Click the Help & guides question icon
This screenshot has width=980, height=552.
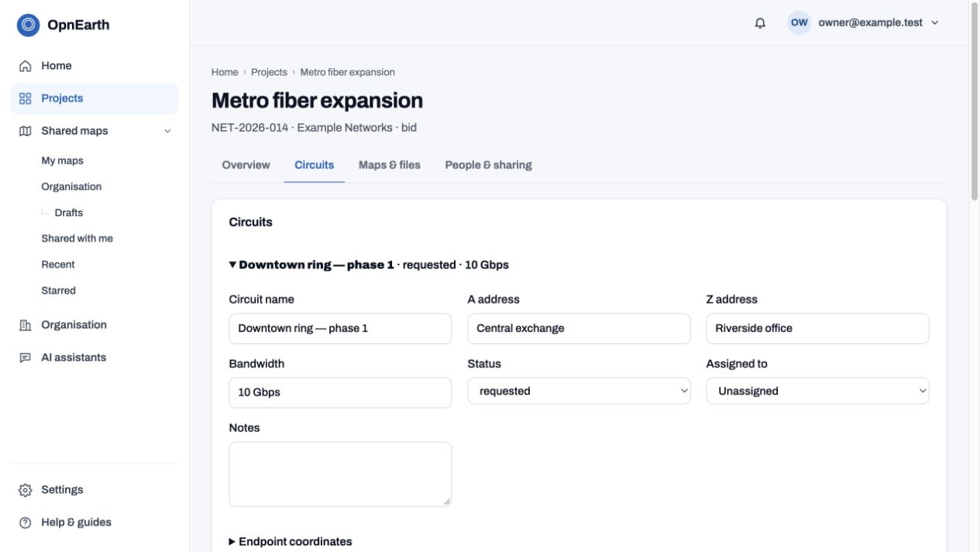pos(26,523)
